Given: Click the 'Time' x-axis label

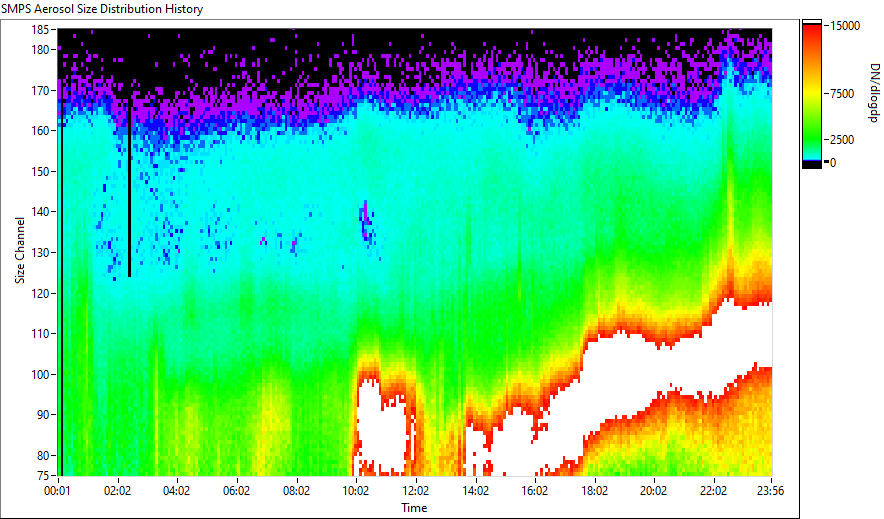Looking at the screenshot, I should coord(414,508).
